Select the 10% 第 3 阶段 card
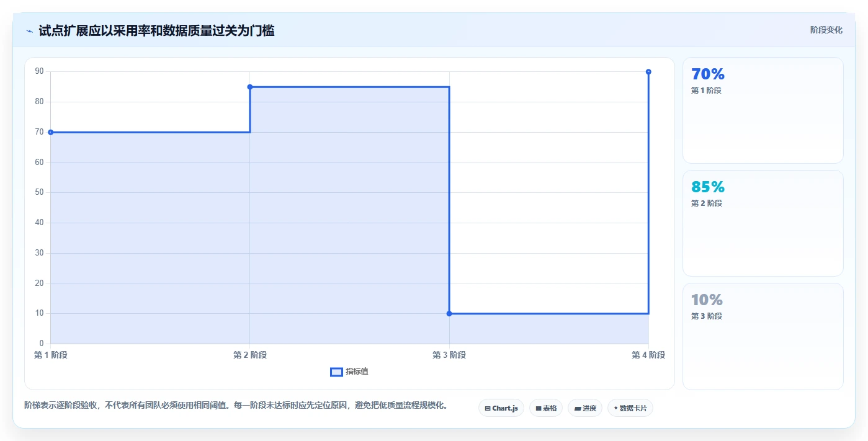Screen dimensions: 868x441 (x=763, y=336)
